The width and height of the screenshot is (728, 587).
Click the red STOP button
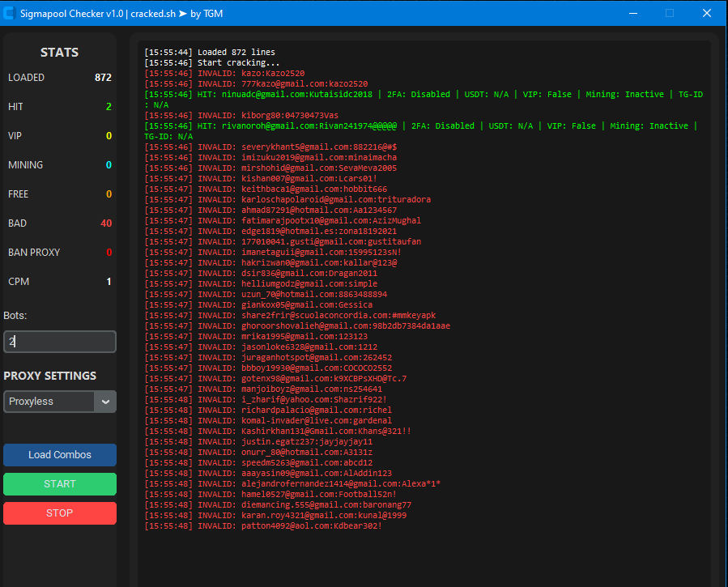[60, 513]
